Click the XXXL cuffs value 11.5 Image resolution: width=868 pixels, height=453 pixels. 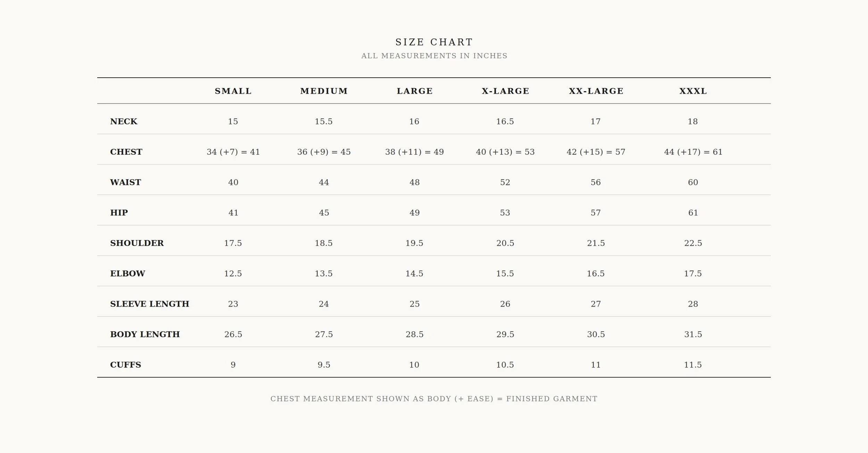click(693, 365)
